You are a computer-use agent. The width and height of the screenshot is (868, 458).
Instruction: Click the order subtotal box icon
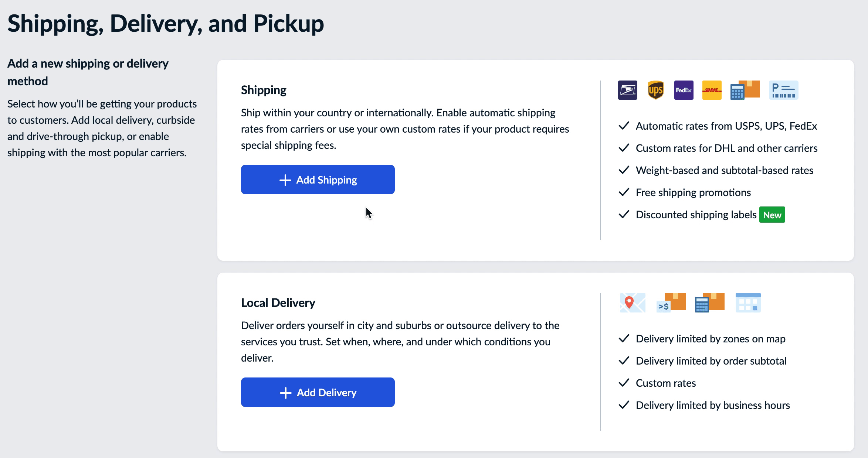pyautogui.click(x=671, y=303)
